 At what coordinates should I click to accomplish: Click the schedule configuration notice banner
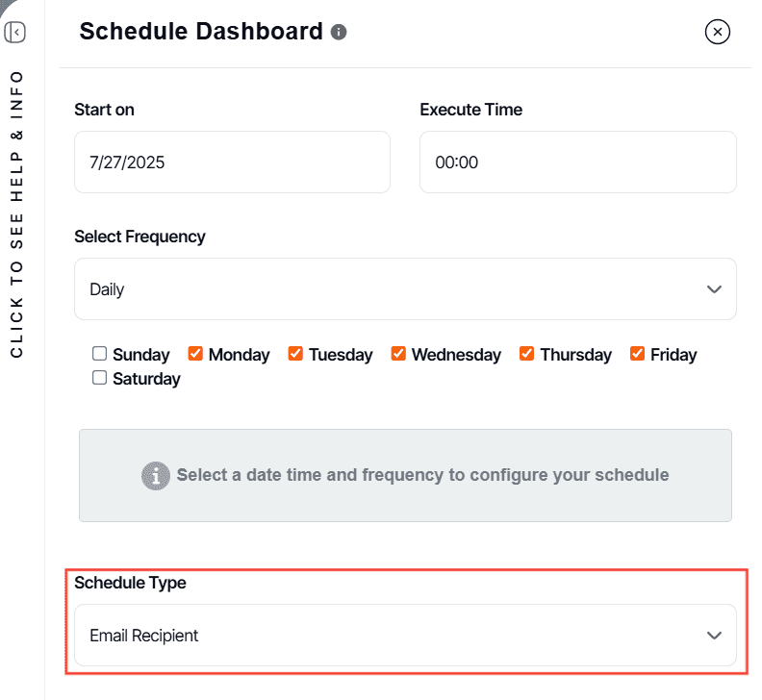tap(405, 475)
